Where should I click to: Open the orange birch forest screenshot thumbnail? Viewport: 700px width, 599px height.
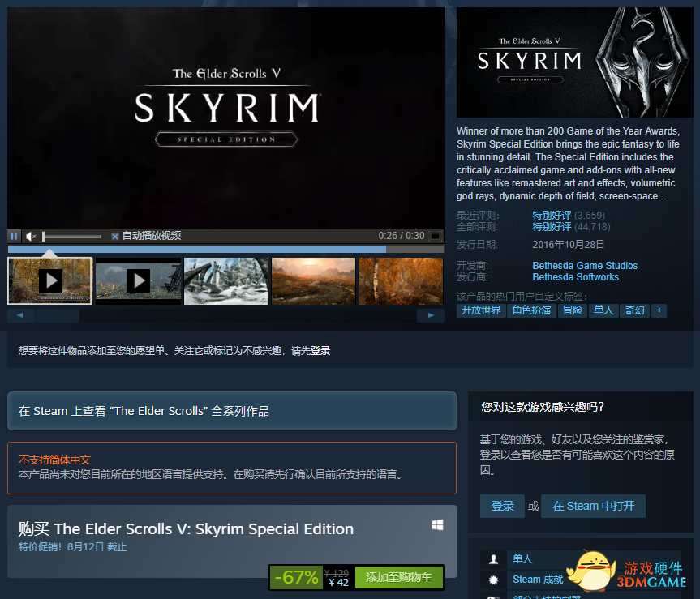[x=401, y=281]
